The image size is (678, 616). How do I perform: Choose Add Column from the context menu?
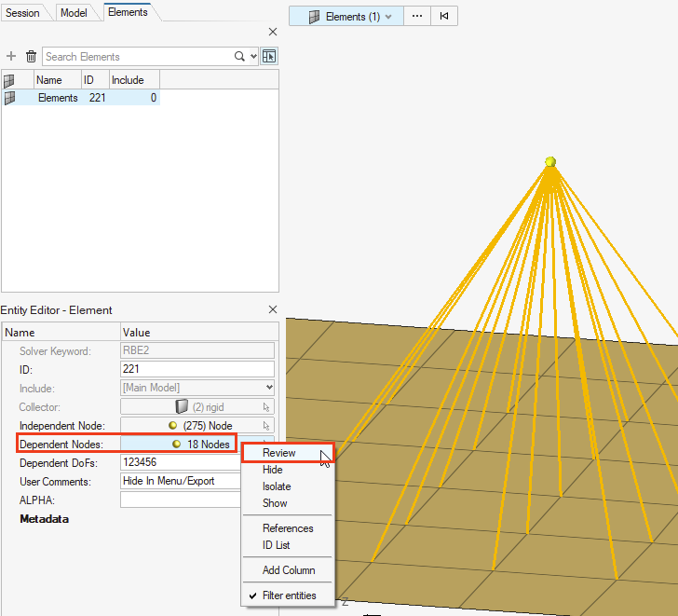pyautogui.click(x=289, y=570)
